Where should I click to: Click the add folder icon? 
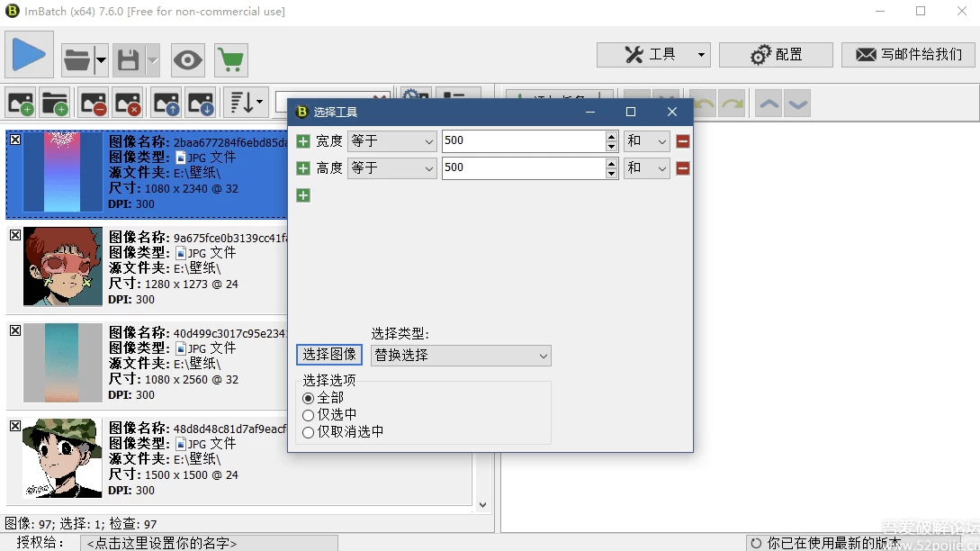tap(55, 103)
